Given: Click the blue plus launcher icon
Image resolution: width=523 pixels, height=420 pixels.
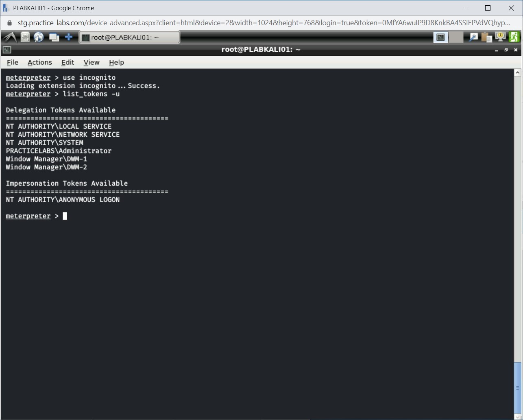Looking at the screenshot, I should tap(69, 37).
